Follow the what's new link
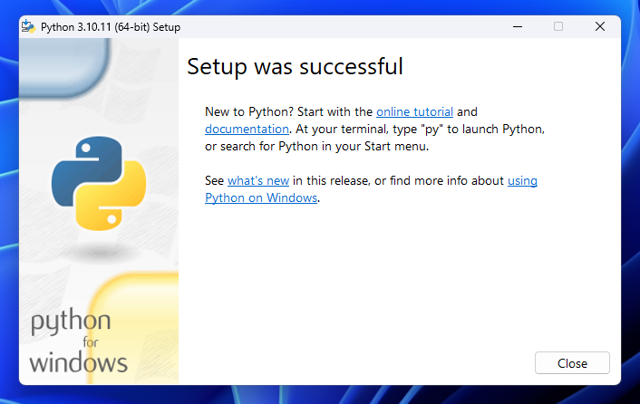The image size is (640, 404). point(258,181)
